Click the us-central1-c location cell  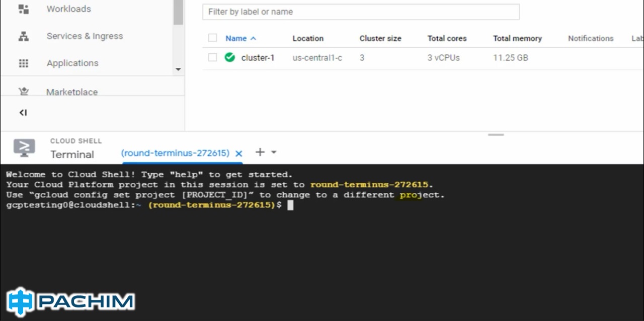pos(317,58)
